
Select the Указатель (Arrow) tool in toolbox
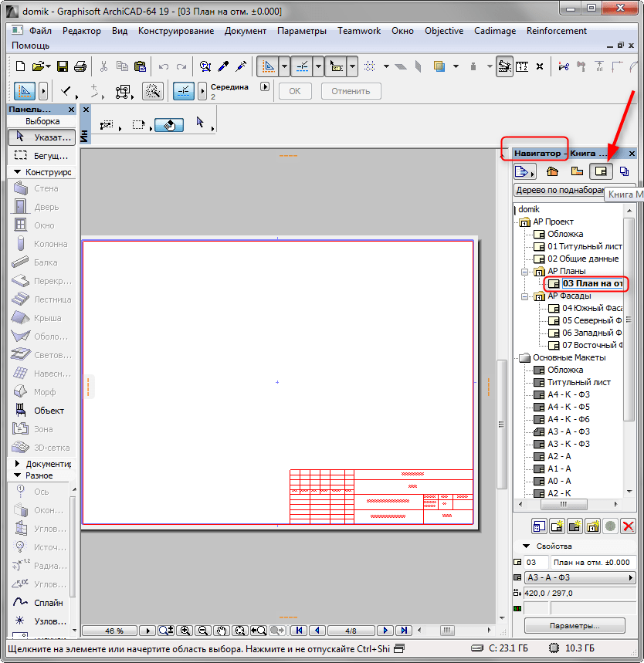[42, 137]
